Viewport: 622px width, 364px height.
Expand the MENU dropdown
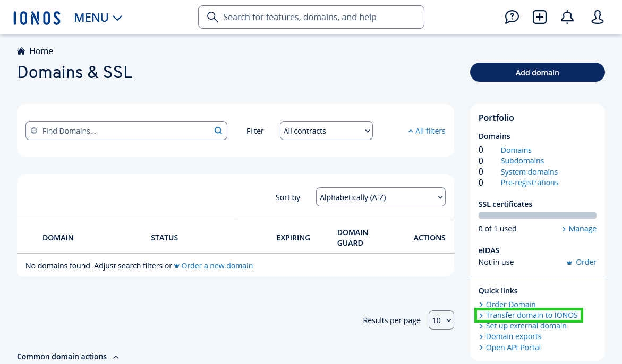[x=98, y=18]
